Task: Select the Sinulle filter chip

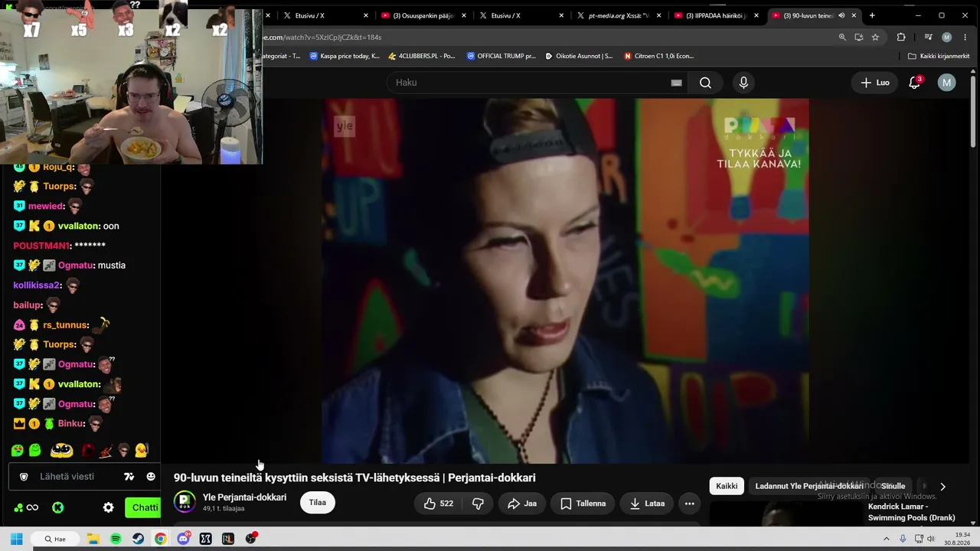Action: pyautogui.click(x=893, y=486)
